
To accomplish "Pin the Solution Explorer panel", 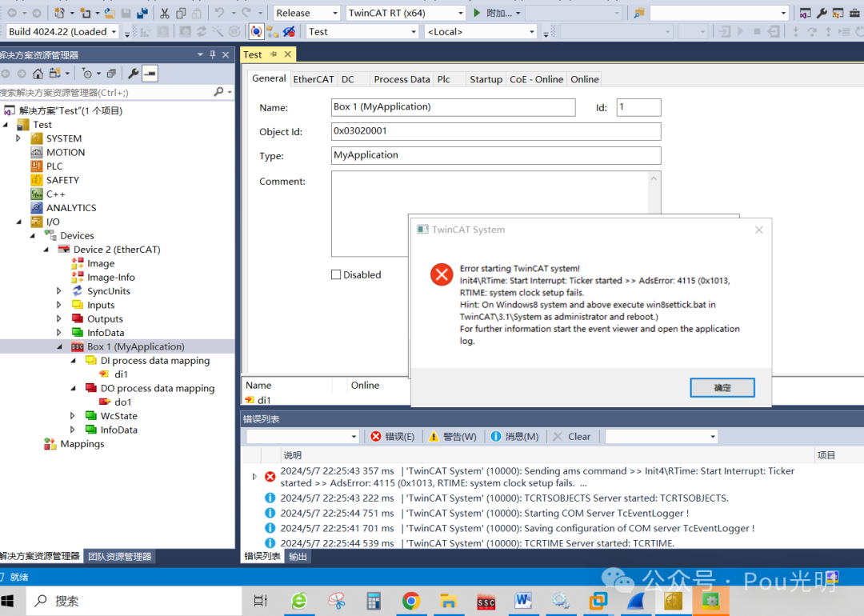I will pyautogui.click(x=213, y=54).
